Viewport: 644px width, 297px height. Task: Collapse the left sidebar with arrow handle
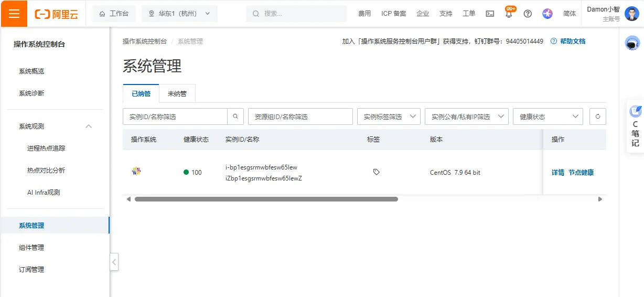click(114, 262)
